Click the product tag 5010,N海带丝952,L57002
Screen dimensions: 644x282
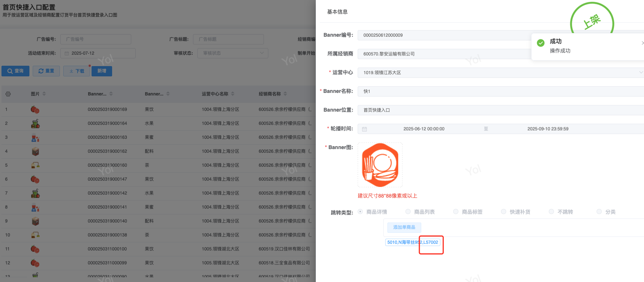[413, 242]
